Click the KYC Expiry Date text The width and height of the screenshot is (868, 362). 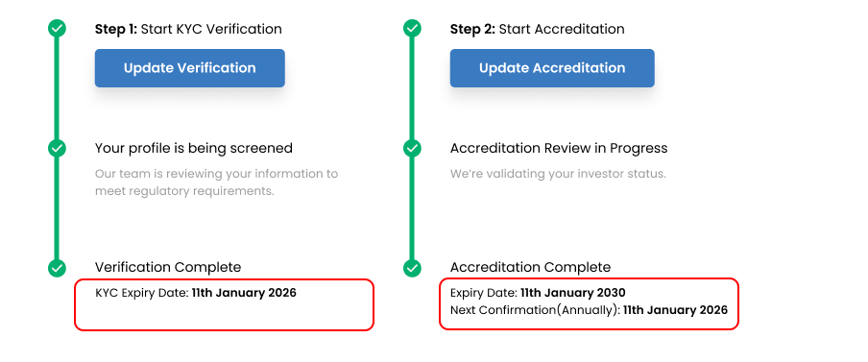tap(196, 293)
